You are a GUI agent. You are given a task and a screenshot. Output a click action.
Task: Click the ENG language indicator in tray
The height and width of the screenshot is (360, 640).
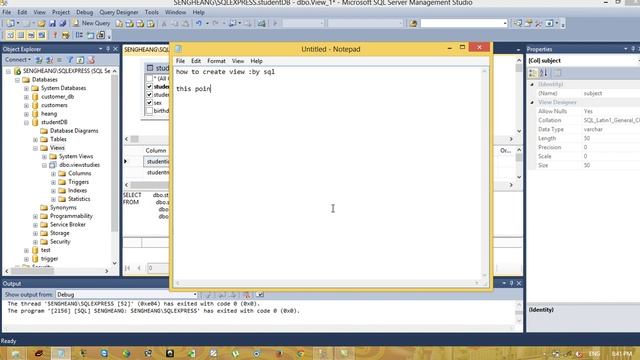coord(594,353)
